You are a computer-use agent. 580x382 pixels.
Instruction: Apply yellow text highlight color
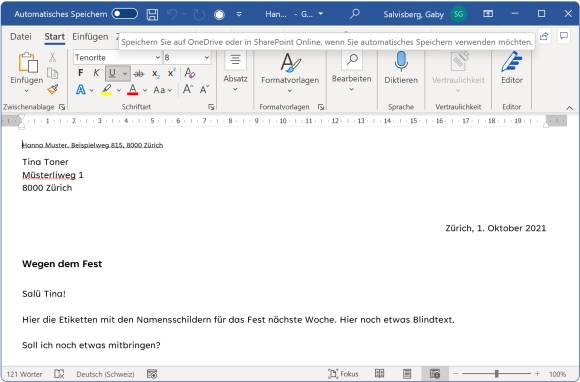(x=107, y=89)
